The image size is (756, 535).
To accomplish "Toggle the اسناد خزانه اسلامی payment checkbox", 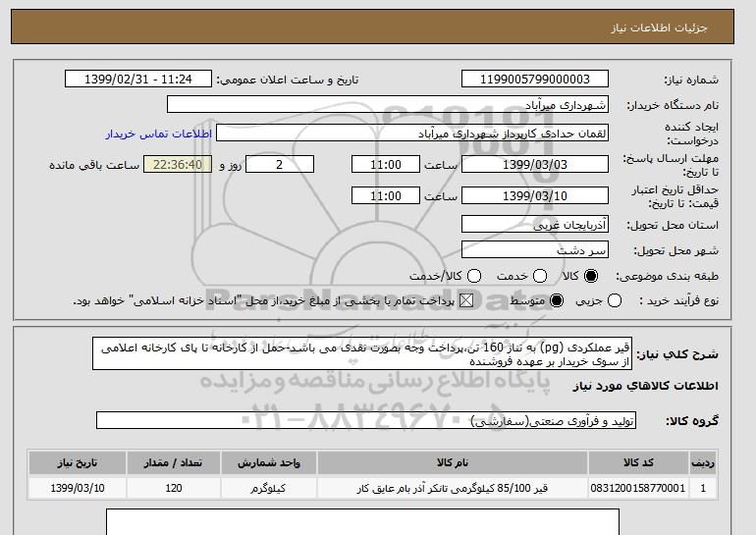I will [466, 300].
